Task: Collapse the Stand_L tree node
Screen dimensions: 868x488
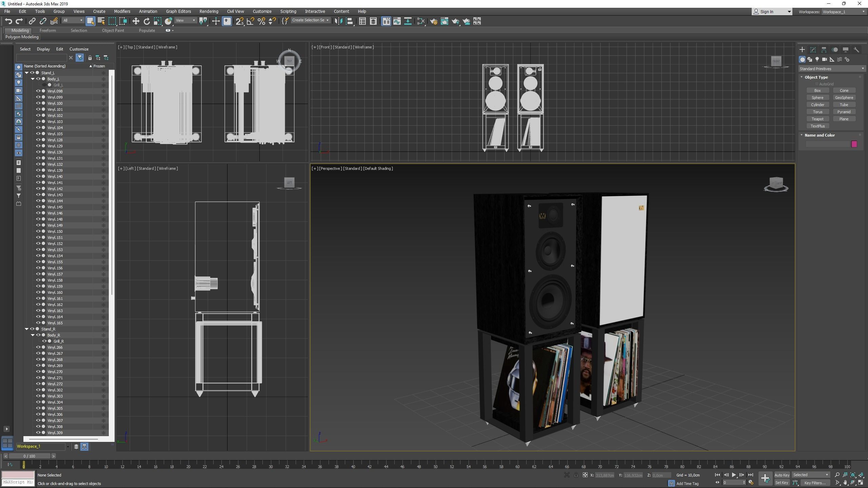Action: click(x=27, y=73)
